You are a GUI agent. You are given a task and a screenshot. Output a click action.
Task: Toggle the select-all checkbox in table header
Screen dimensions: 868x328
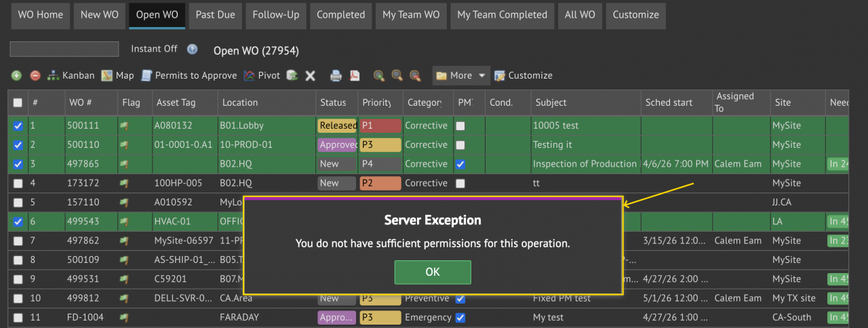pyautogui.click(x=18, y=103)
